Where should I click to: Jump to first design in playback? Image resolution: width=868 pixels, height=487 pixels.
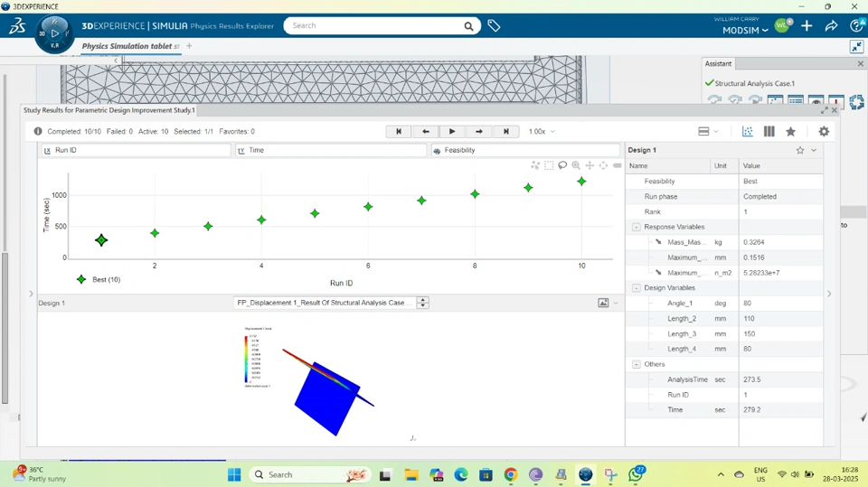399,131
